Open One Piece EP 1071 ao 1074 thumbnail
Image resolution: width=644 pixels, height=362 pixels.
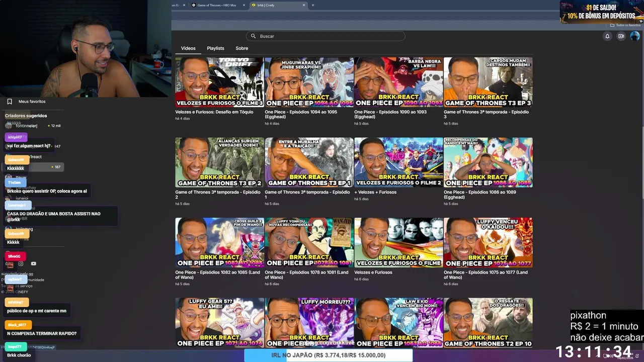tap(219, 323)
